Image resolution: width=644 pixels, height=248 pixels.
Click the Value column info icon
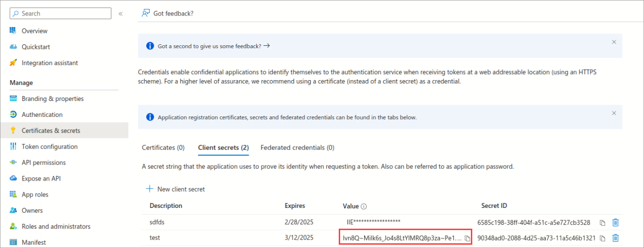tap(364, 207)
